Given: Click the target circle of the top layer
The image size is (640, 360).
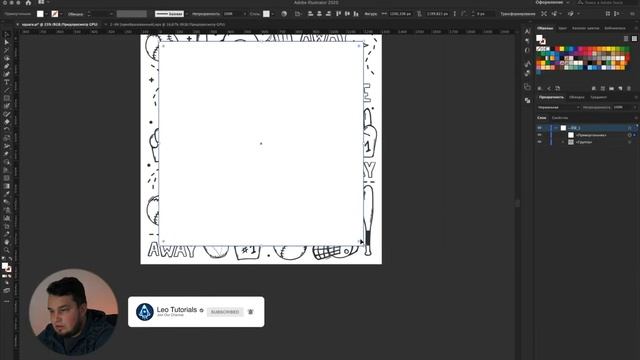Looking at the screenshot, I should 630,128.
